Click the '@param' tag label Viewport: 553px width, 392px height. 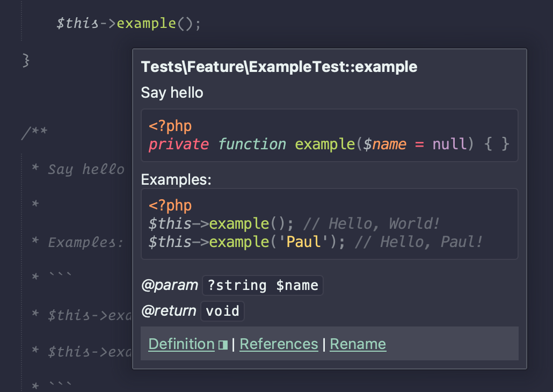point(170,285)
